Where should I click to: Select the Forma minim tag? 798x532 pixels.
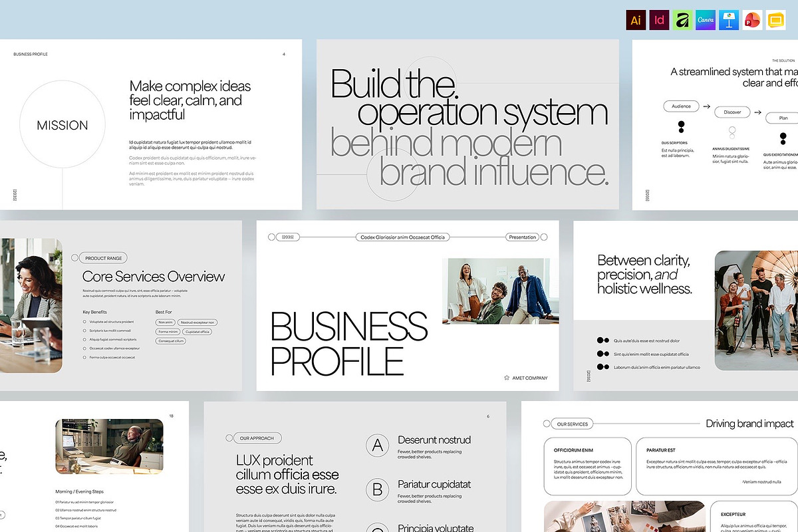[x=168, y=332]
